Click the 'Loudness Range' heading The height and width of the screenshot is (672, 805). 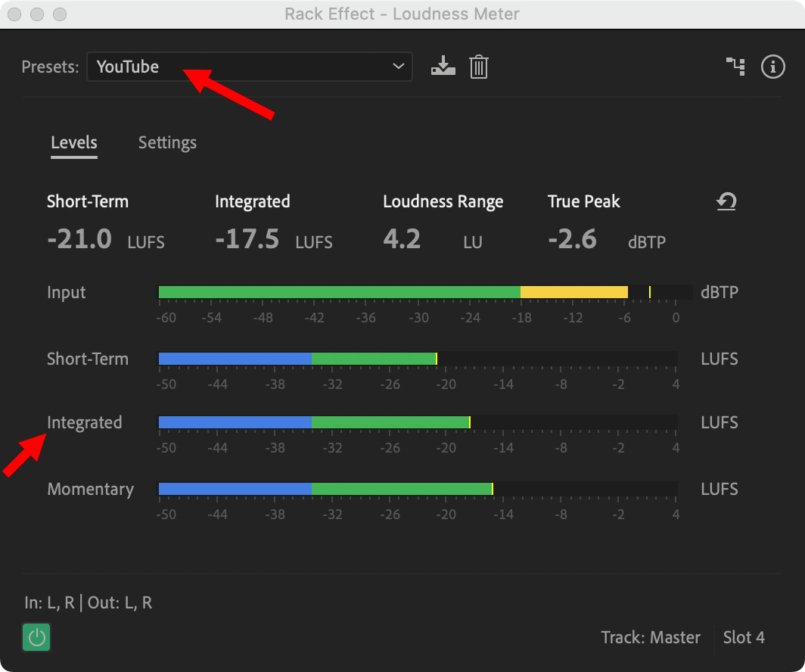(x=443, y=202)
